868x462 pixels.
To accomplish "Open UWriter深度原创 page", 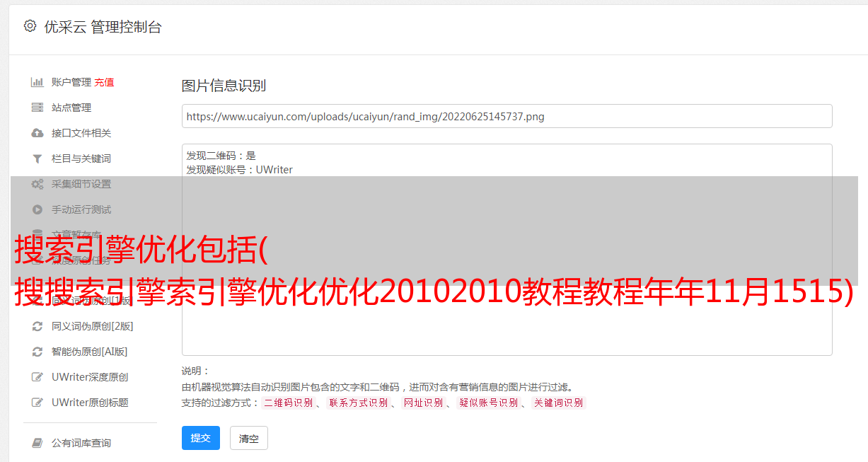I will coord(90,377).
